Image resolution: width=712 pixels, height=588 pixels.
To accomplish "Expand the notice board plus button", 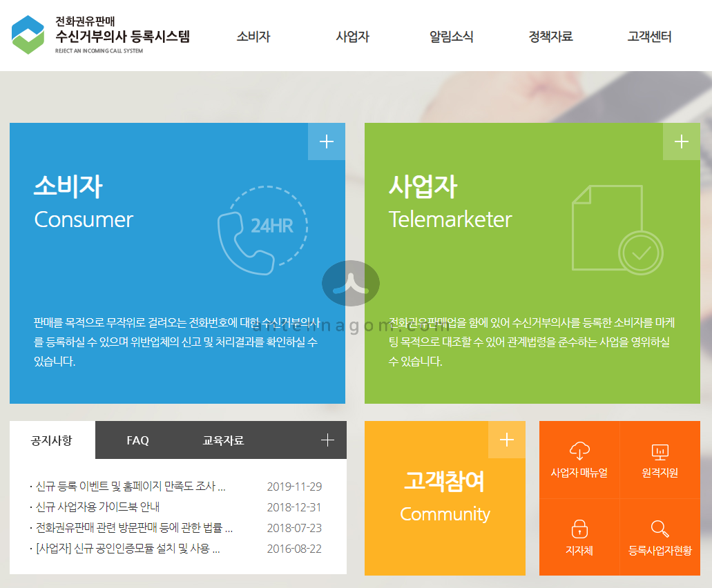I will point(327,440).
